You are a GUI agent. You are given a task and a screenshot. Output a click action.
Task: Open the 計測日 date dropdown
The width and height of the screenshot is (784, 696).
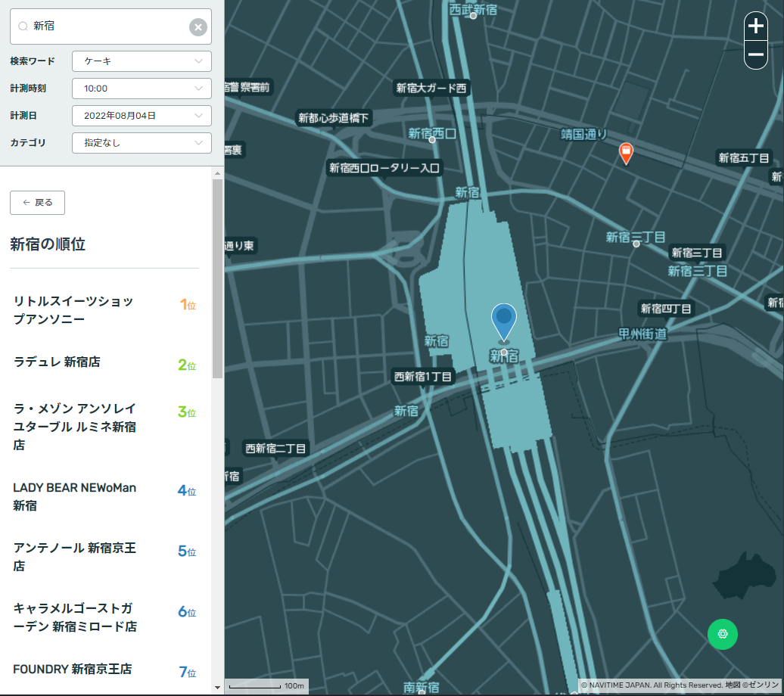coord(142,116)
